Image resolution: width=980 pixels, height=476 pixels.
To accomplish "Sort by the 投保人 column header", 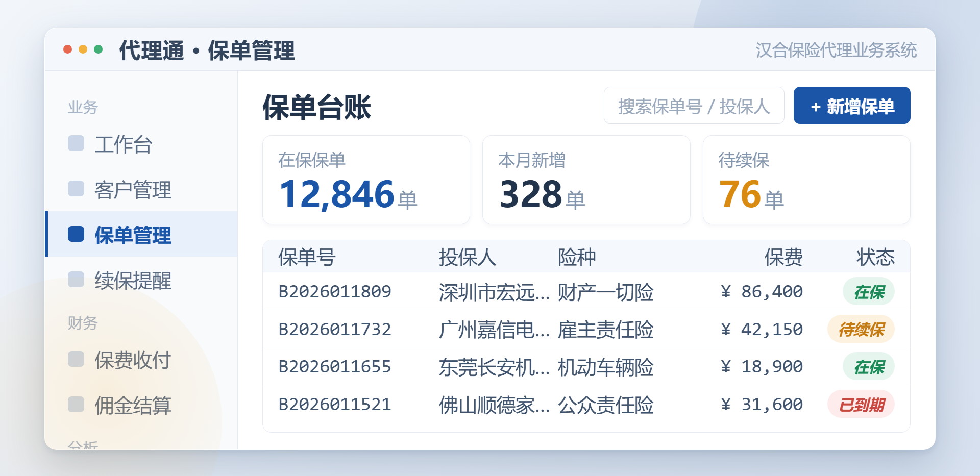I will tap(468, 257).
